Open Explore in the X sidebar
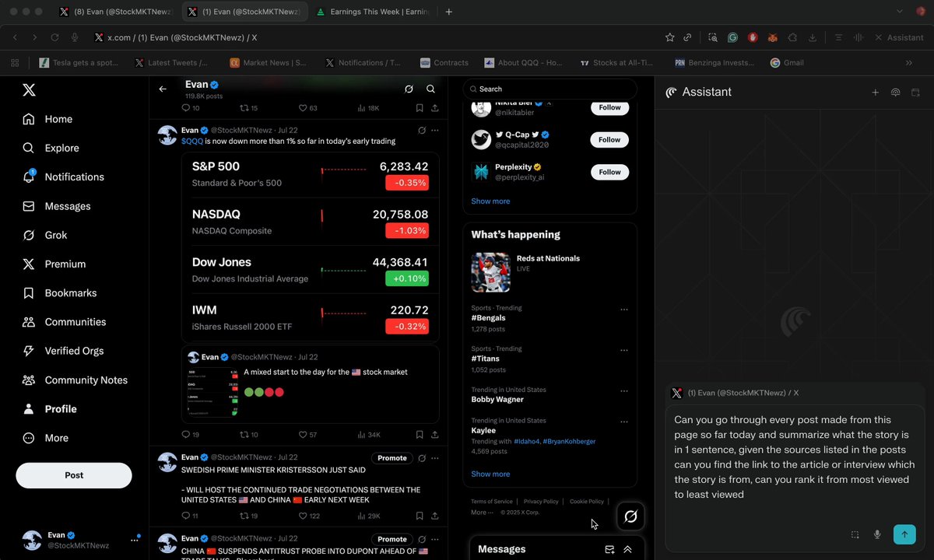934x560 pixels. [51, 148]
